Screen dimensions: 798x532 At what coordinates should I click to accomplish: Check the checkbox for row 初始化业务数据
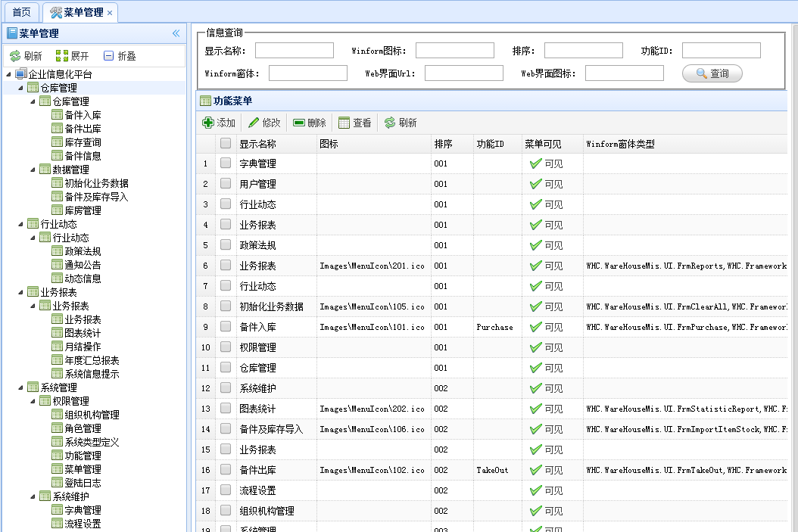[x=226, y=306]
